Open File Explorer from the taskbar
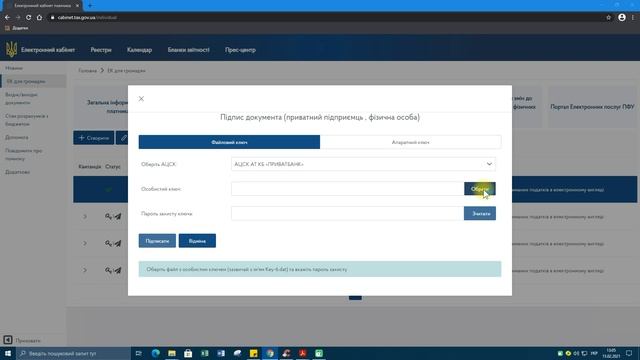Viewport: 640px width, 360px height. point(172,353)
